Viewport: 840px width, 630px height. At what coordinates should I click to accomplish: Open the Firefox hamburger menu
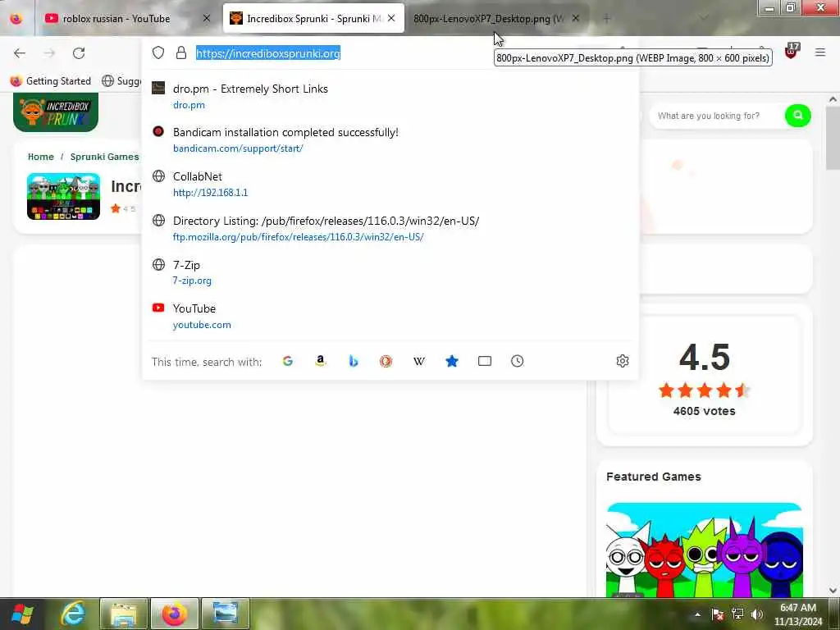click(820, 52)
